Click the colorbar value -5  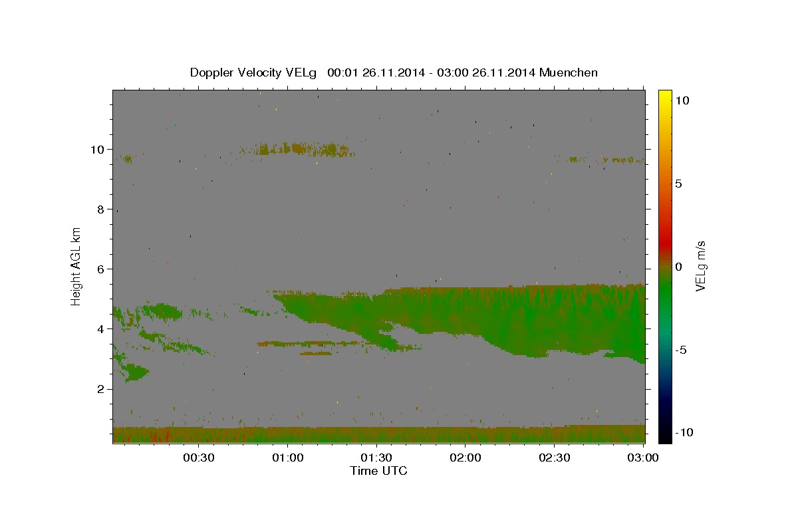pos(682,350)
